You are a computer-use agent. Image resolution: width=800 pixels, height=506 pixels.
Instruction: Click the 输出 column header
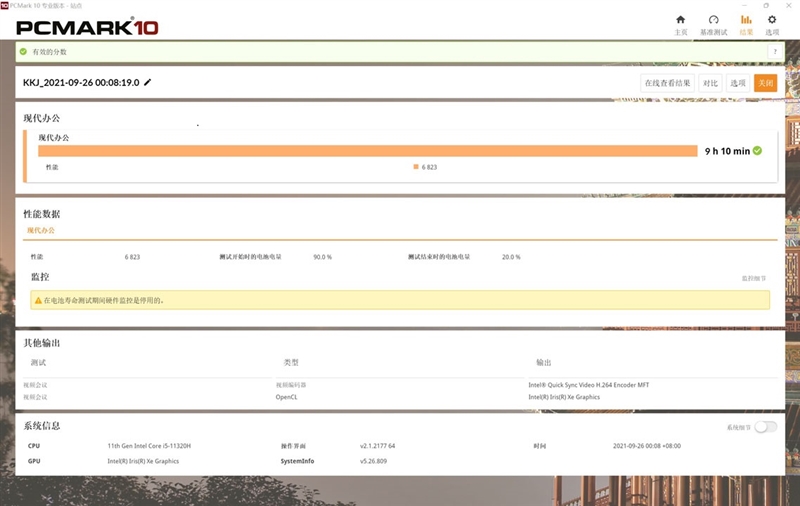coord(544,363)
